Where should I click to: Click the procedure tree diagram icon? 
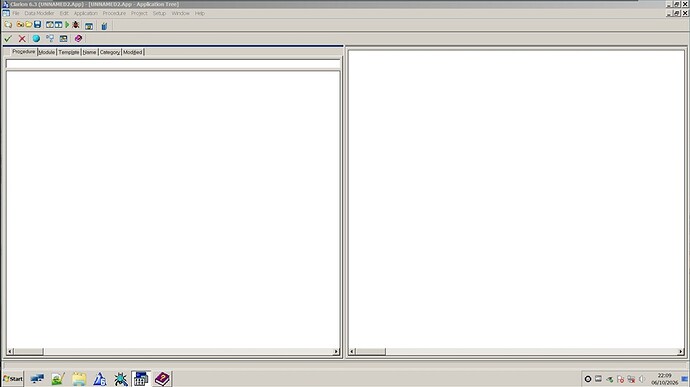[50, 39]
